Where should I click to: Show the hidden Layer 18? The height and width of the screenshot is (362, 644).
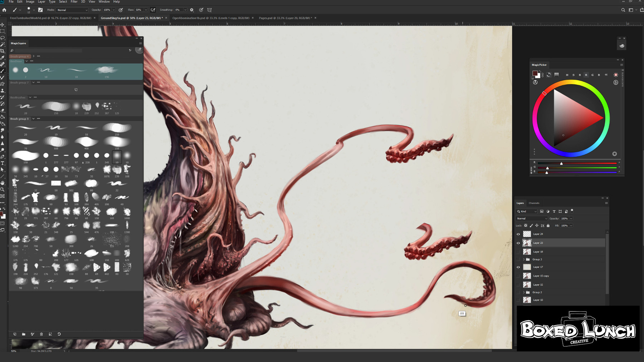[518, 252]
